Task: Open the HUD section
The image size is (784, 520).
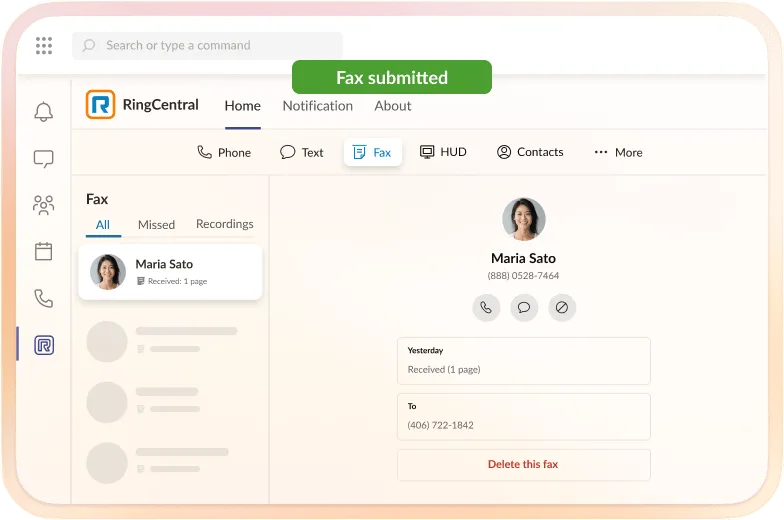Action: click(x=443, y=152)
